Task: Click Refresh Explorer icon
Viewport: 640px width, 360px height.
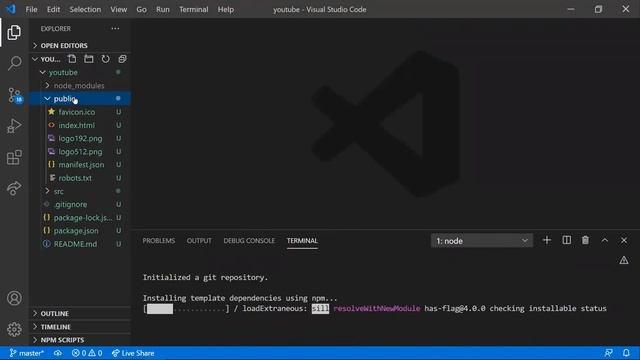Action: tap(105, 59)
